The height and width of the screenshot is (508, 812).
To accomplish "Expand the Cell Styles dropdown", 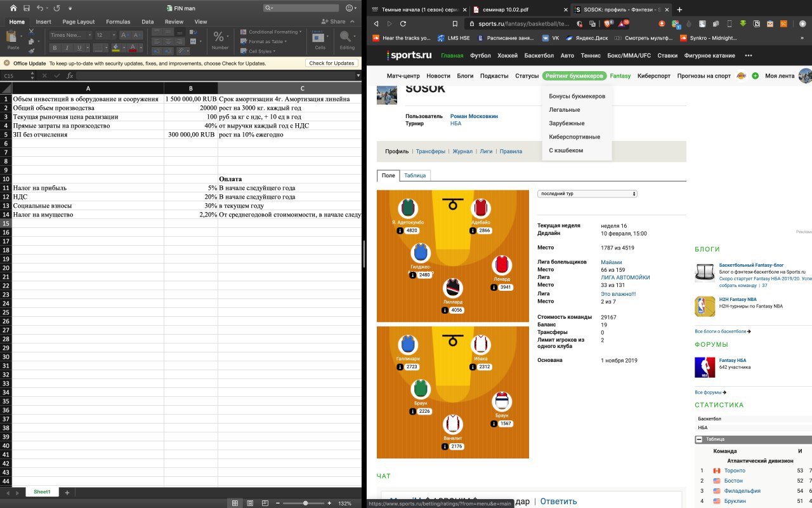I will tap(274, 51).
